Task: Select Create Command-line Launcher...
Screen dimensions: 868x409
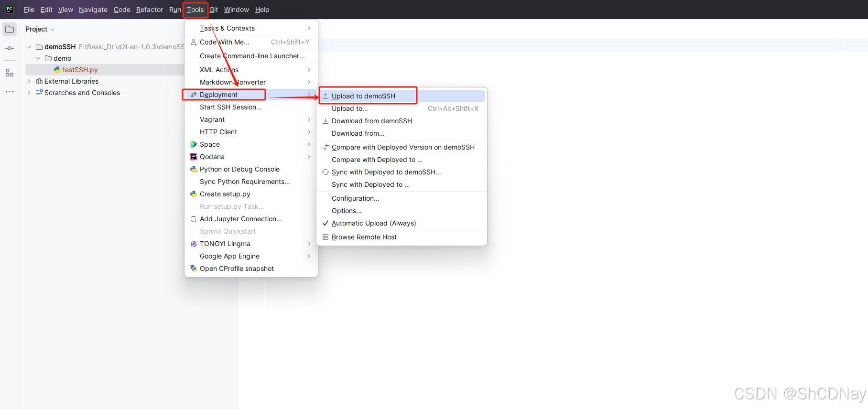Action: click(x=251, y=56)
